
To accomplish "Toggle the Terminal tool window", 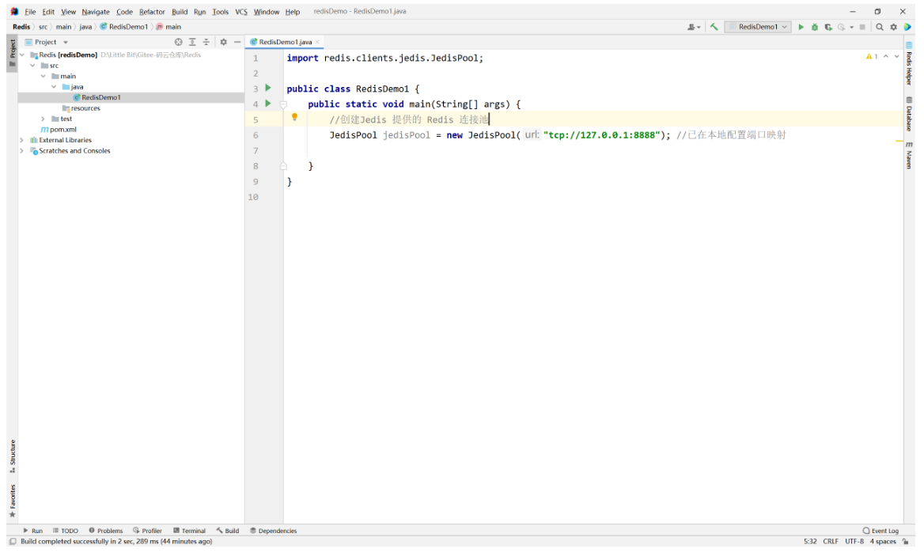I will click(189, 531).
